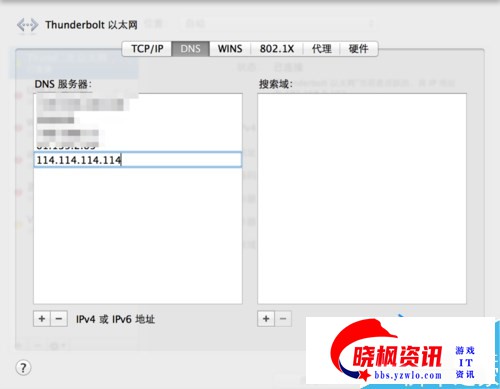This screenshot has height=389, width=500.
Task: Add a new search domain entry
Action: [266, 319]
